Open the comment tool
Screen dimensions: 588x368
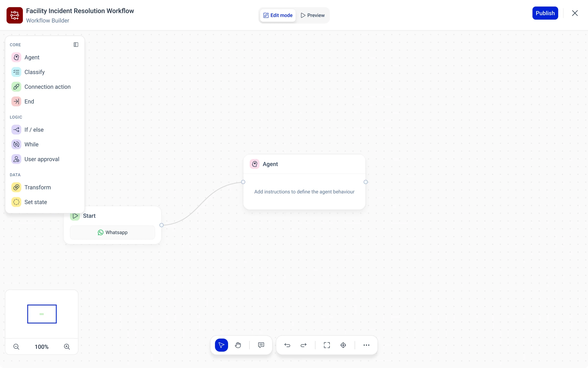(261, 345)
